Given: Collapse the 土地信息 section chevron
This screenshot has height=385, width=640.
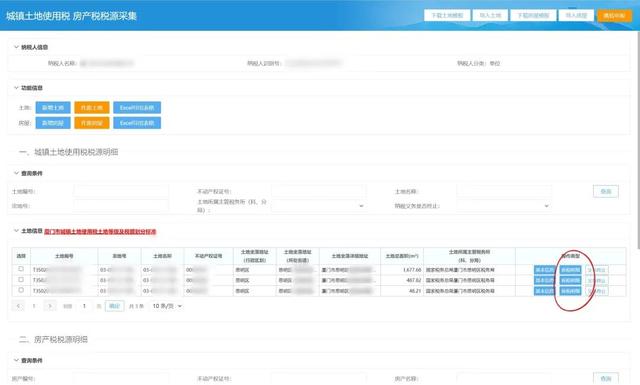Looking at the screenshot, I should pyautogui.click(x=16, y=231).
